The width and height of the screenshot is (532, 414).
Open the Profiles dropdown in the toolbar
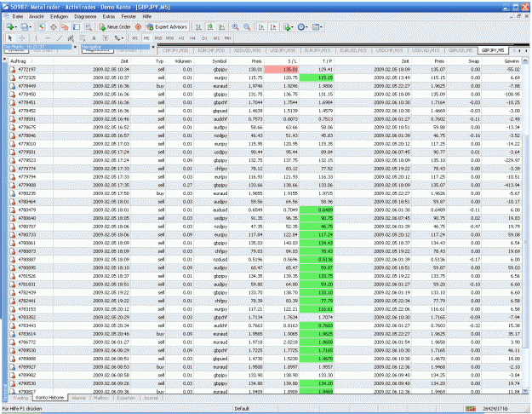26,26
